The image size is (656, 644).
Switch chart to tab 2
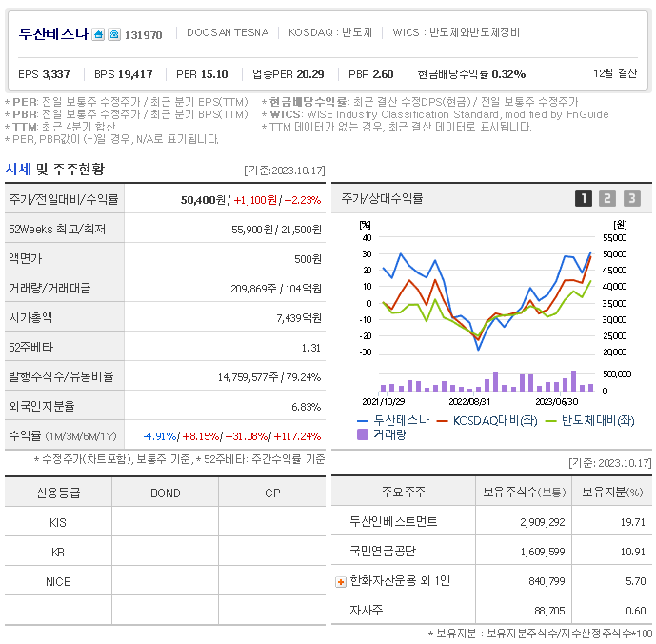click(x=607, y=198)
